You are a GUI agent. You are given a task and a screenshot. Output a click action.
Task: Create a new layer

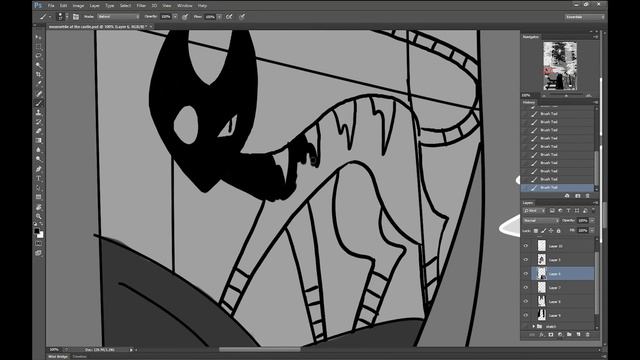pos(578,334)
